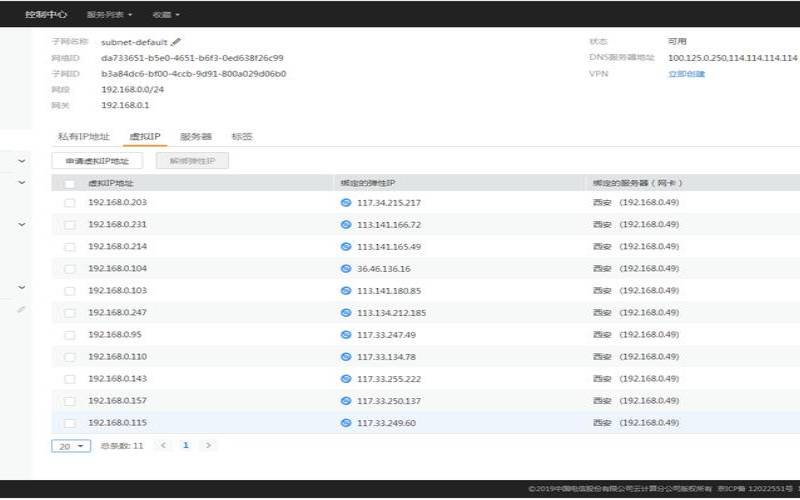Click the elastic IP icon beside 117.33.255.222
This screenshot has width=800, height=500.
[346, 379]
